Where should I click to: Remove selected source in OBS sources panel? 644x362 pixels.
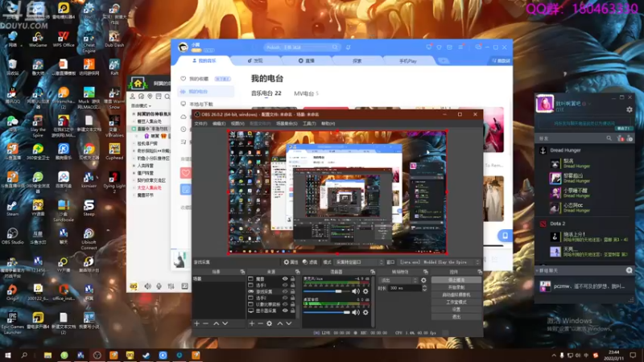point(260,323)
